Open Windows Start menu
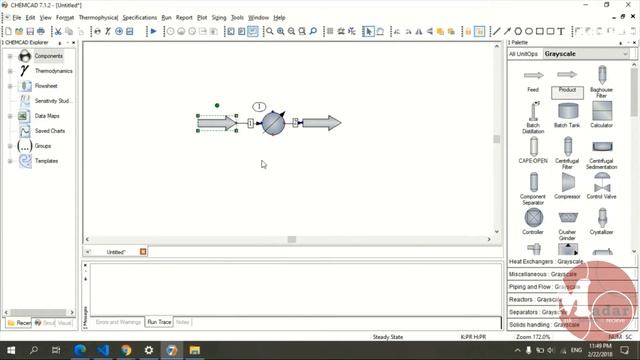This screenshot has height=360, width=640. [11, 350]
